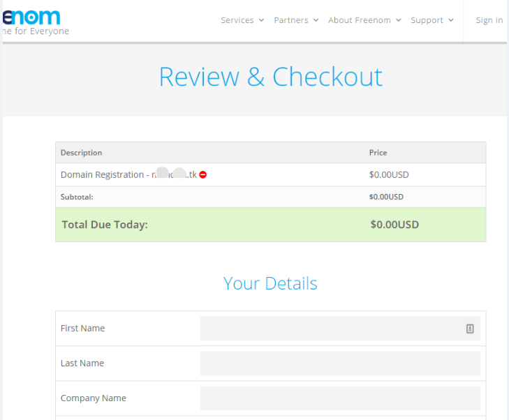Image resolution: width=509 pixels, height=420 pixels.
Task: Expand the chevron beside Support
Action: [x=450, y=20]
